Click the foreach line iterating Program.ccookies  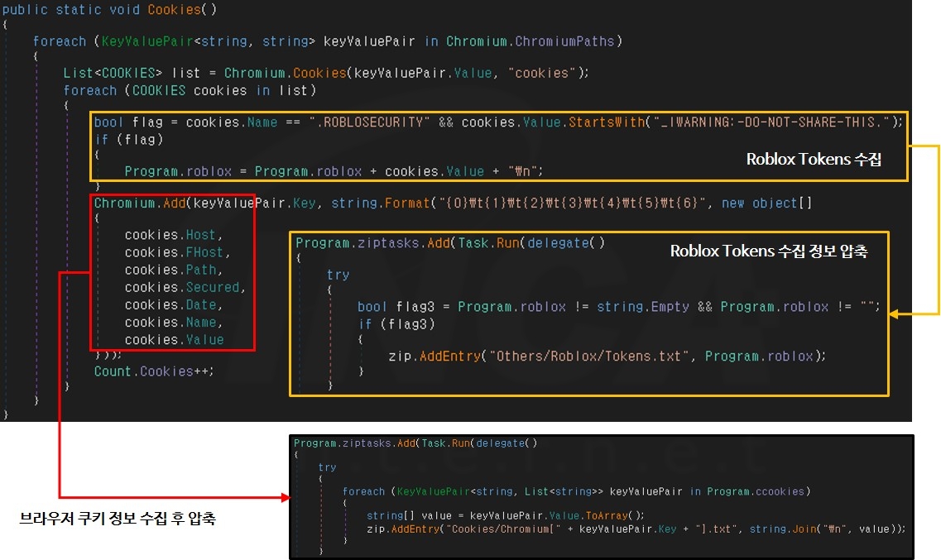(577, 491)
